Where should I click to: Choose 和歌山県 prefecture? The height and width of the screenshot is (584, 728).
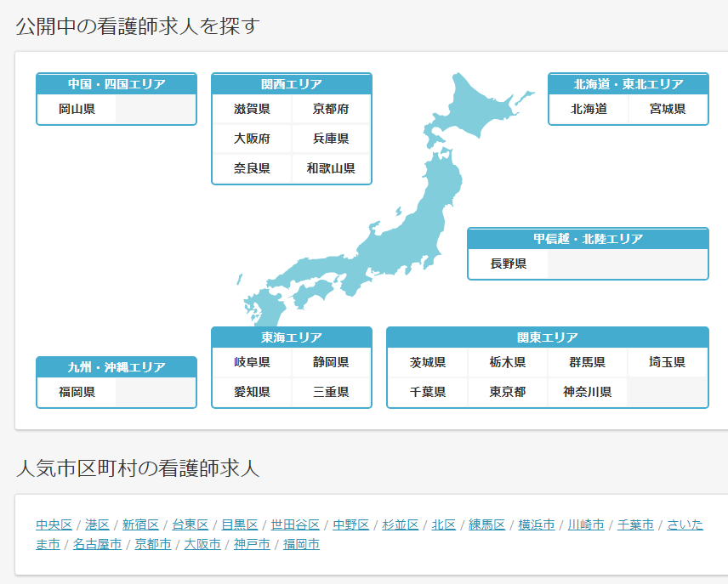coord(331,168)
